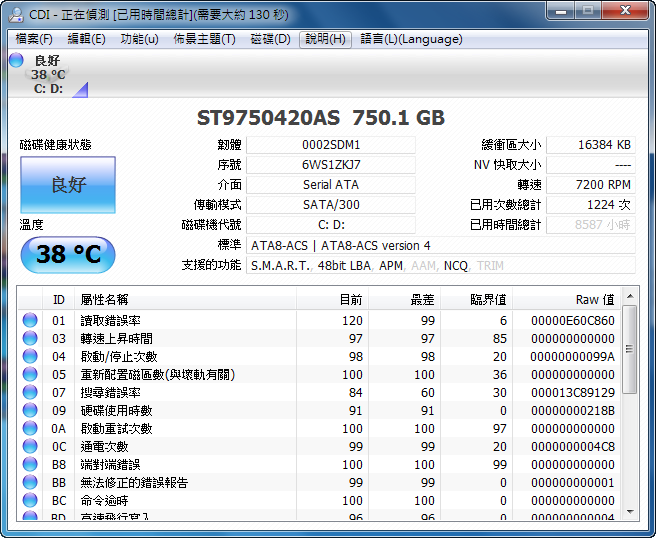
Task: Click the ST9750420AS 750.1 GB model title
Action: click(320, 118)
